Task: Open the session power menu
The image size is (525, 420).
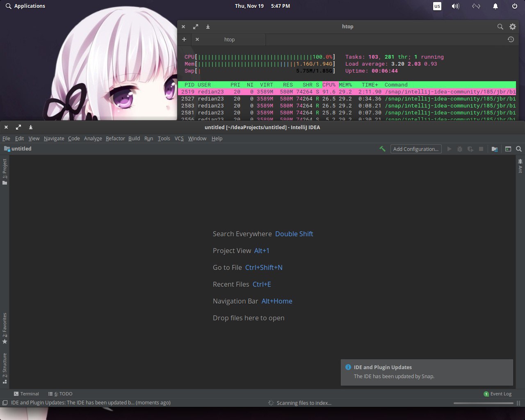Action: 515,6
